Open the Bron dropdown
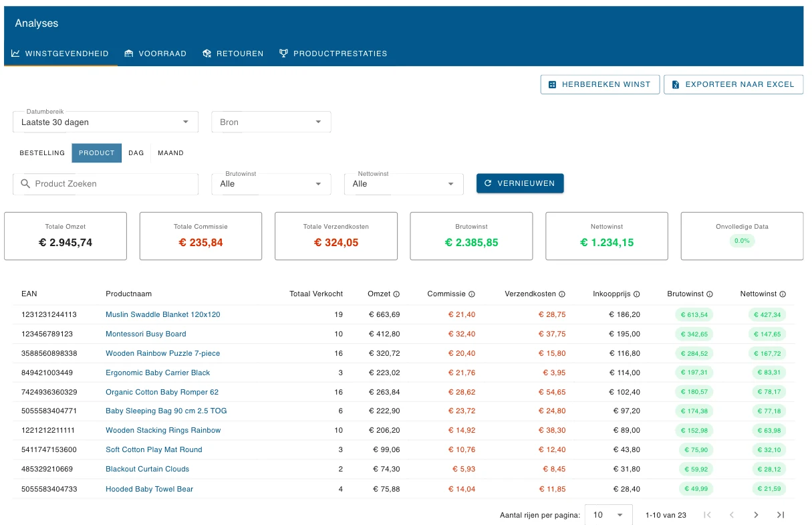This screenshot has height=525, width=812. pos(271,122)
